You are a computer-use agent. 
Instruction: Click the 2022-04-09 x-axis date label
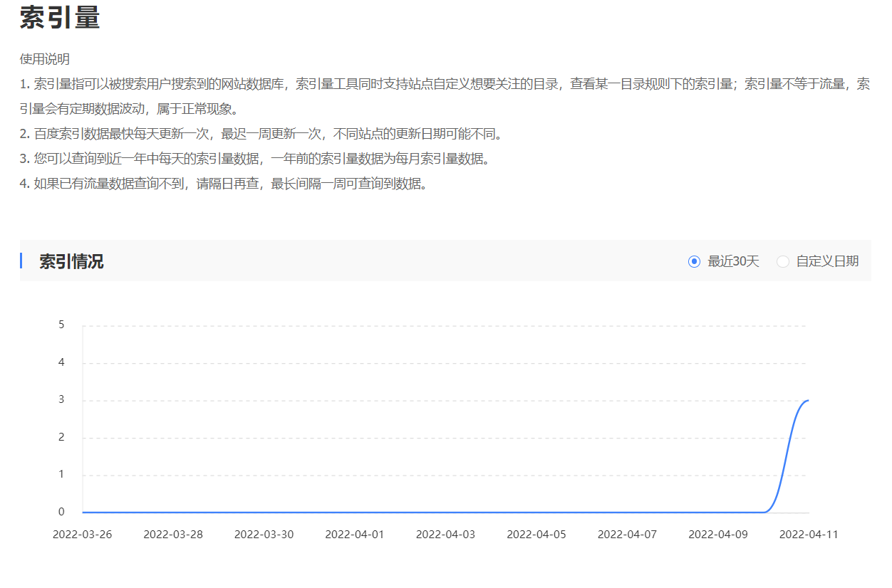[718, 535]
